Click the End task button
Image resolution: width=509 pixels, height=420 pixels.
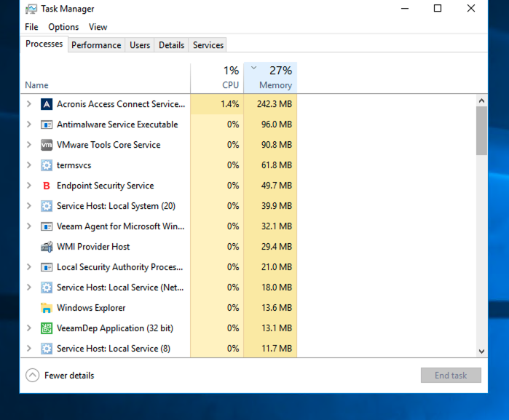[451, 375]
